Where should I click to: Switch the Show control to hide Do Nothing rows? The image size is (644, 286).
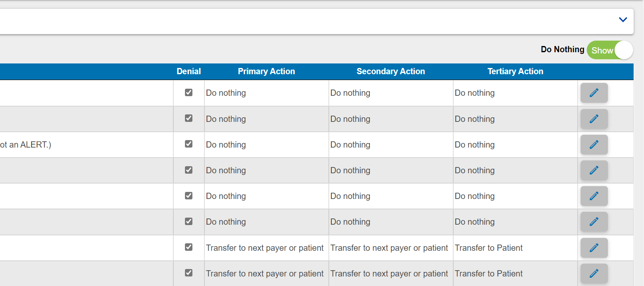point(610,50)
